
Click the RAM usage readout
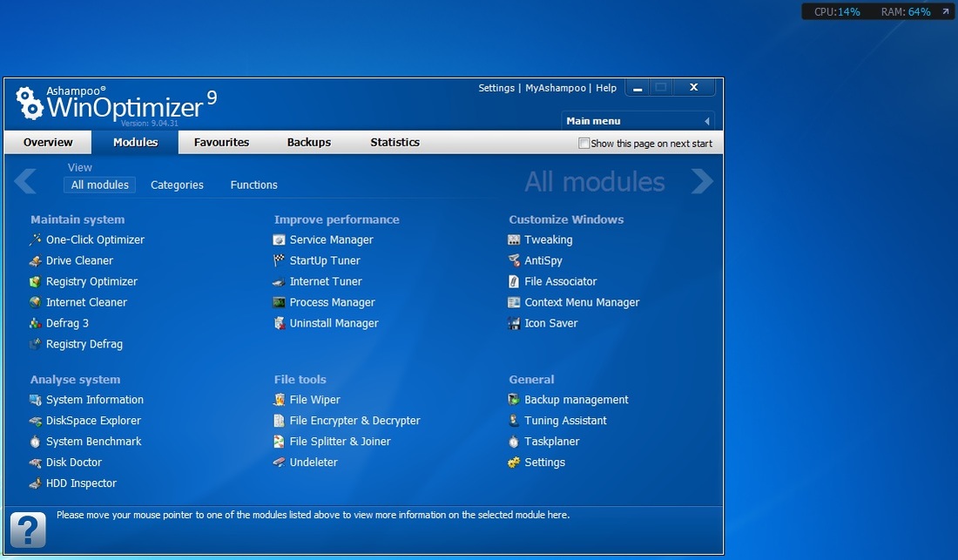(x=906, y=11)
